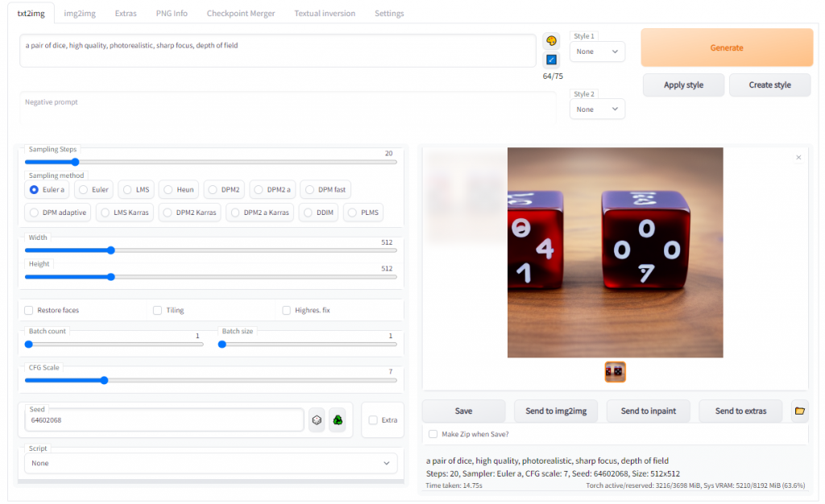Click the Batch size slider handle
The width and height of the screenshot is (825, 504).
222,345
